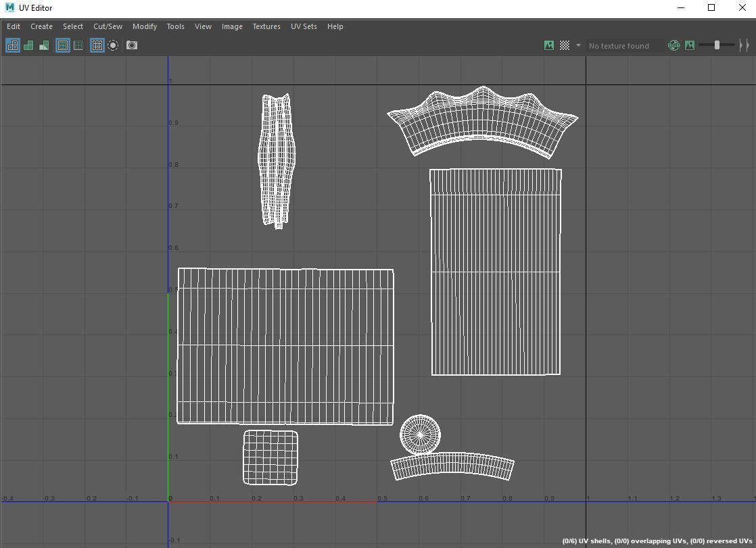This screenshot has width=756, height=548.
Task: Open the Help menu
Action: 335,26
